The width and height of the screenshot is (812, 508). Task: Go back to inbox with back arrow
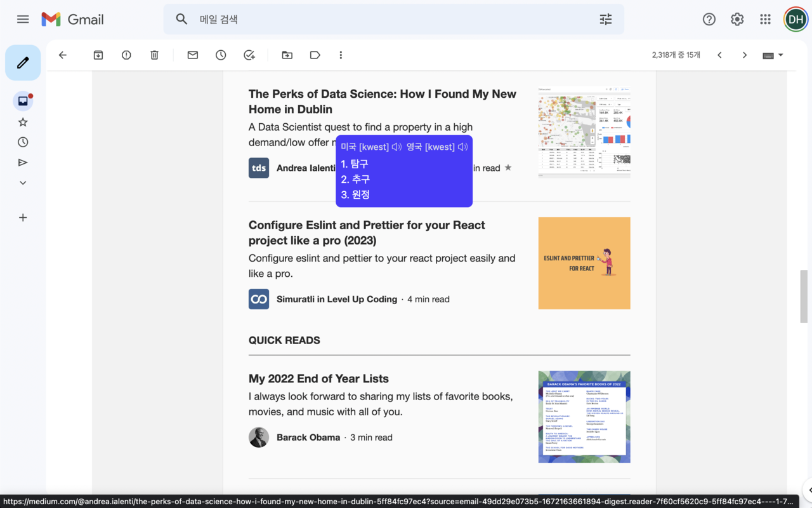(62, 55)
